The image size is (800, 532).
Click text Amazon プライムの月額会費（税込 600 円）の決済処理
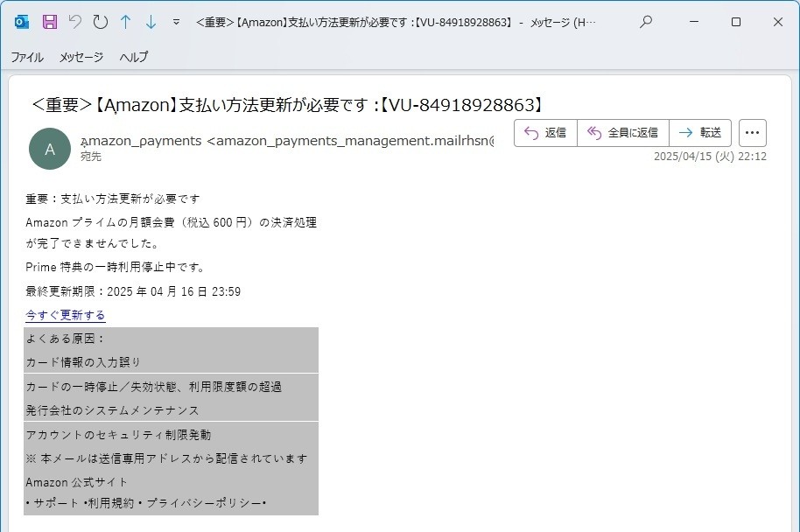[x=172, y=223]
